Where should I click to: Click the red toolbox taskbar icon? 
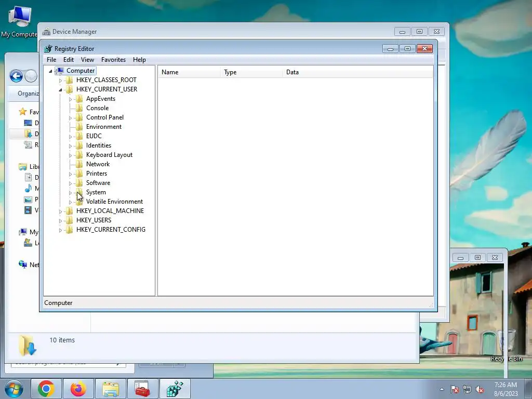[142, 389]
